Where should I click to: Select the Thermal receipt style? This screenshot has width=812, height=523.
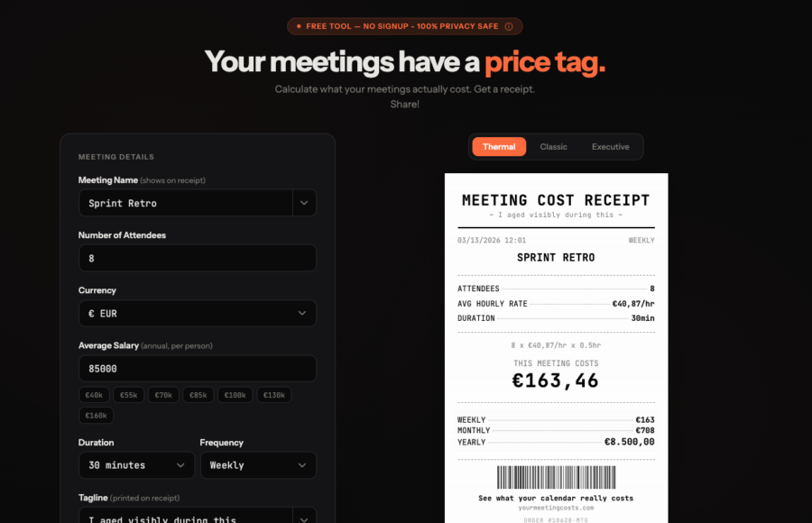pos(499,147)
